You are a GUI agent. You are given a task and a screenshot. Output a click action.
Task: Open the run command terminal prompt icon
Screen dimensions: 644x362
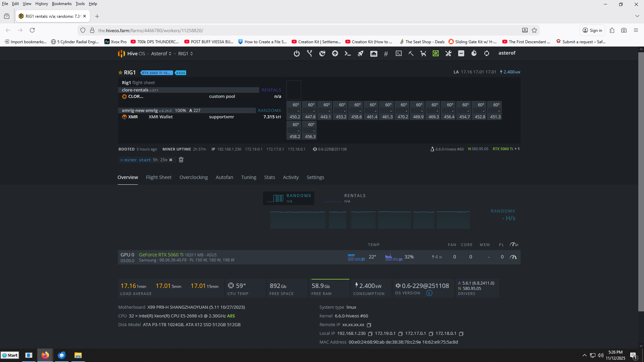pos(347,54)
